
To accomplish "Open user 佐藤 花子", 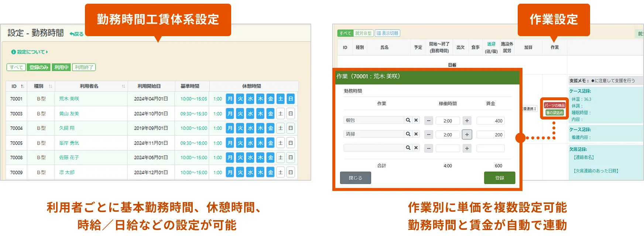I will [x=69, y=157].
